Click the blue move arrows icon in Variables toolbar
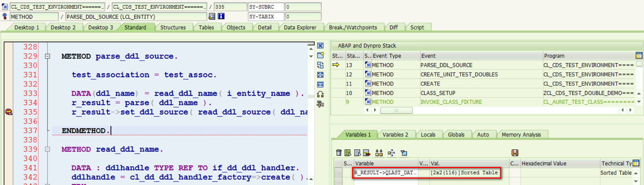 pyautogui.click(x=391, y=153)
